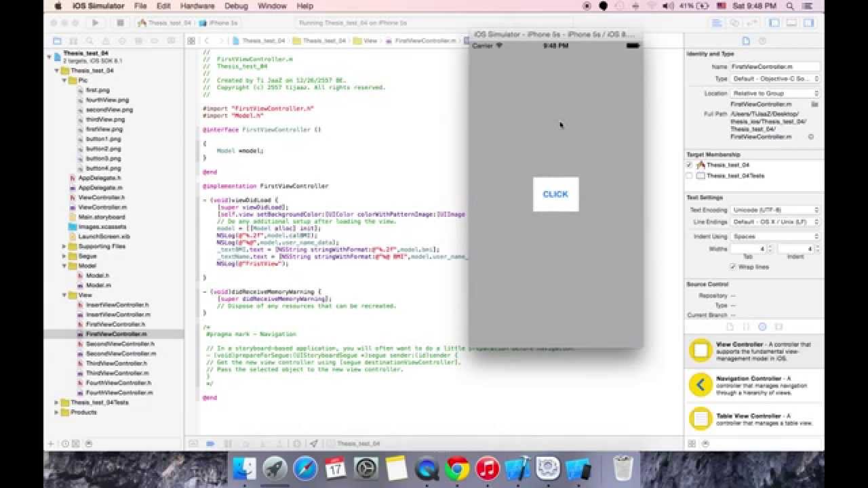Open the Help menu in menu bar
Image resolution: width=868 pixels, height=488 pixels.
(x=305, y=6)
